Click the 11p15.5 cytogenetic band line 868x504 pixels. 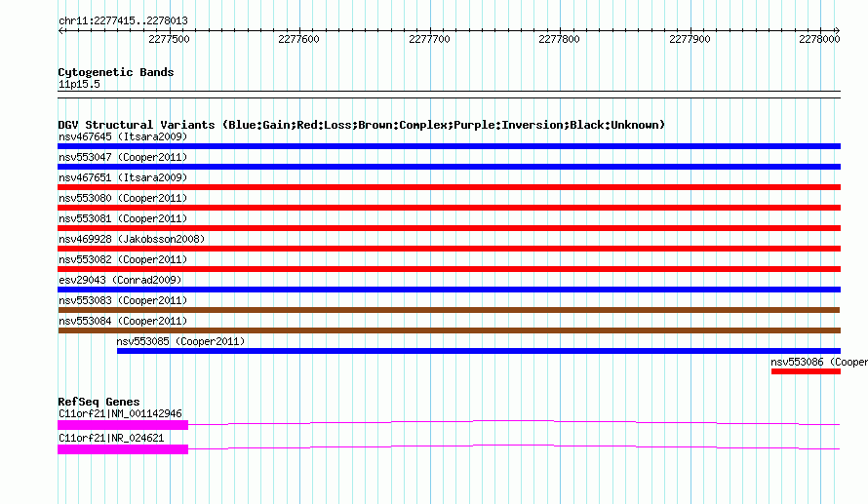click(449, 95)
